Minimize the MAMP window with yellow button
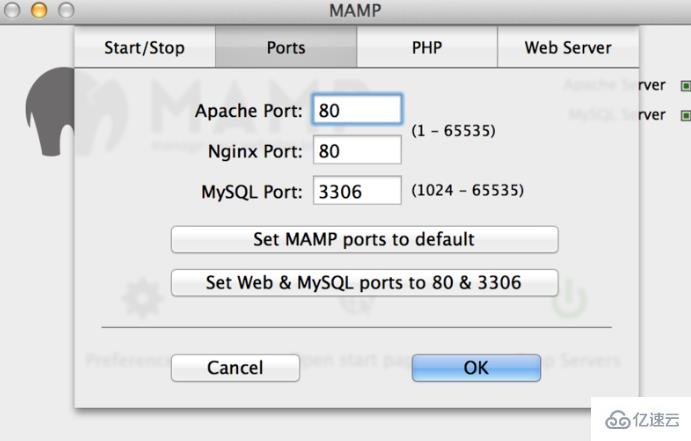This screenshot has width=691, height=441. tap(39, 10)
